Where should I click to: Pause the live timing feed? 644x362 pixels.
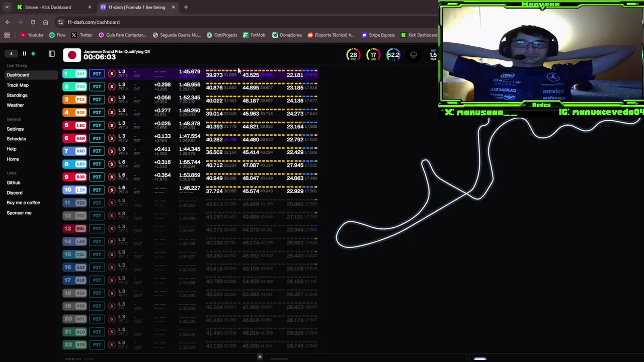(24, 54)
